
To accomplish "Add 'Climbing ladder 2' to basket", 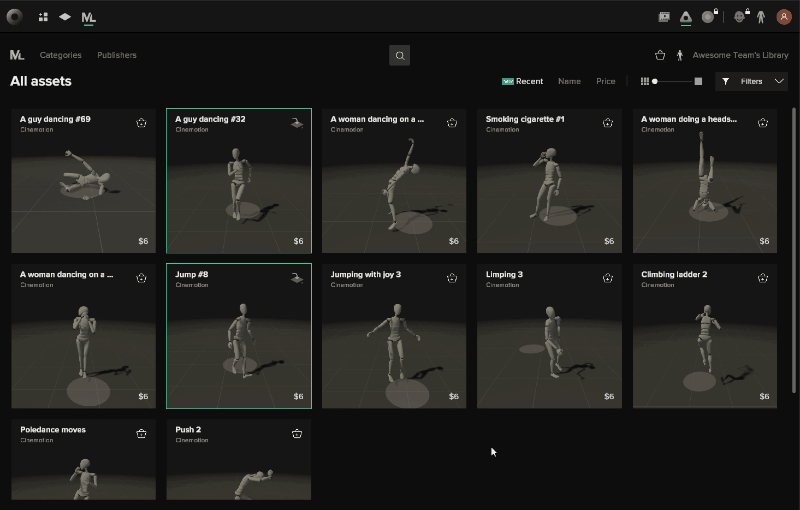I will 762,278.
